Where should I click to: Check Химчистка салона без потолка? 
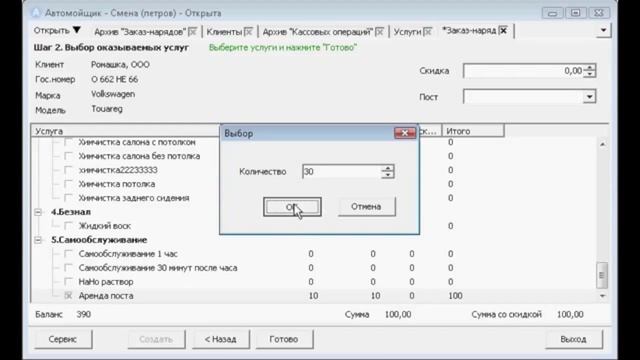tap(69, 156)
